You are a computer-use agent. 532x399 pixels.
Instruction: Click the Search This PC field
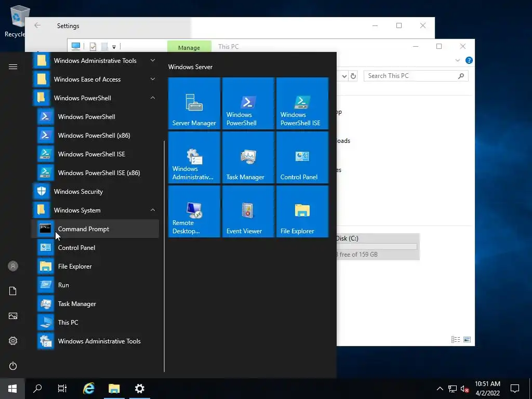pyautogui.click(x=416, y=76)
